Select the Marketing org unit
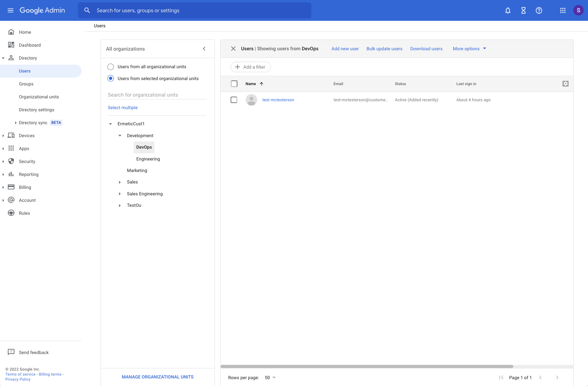Viewport: 588px width, 386px height. pyautogui.click(x=137, y=171)
